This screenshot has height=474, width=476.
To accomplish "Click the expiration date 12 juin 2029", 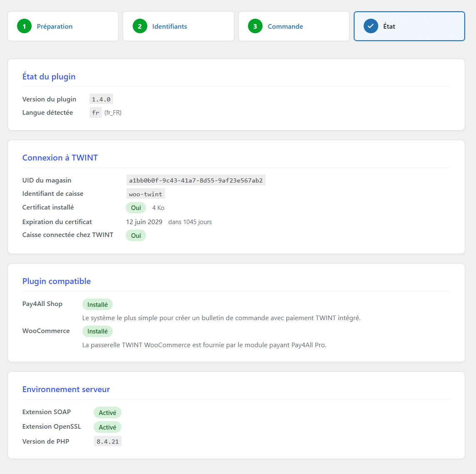I will 144,222.
